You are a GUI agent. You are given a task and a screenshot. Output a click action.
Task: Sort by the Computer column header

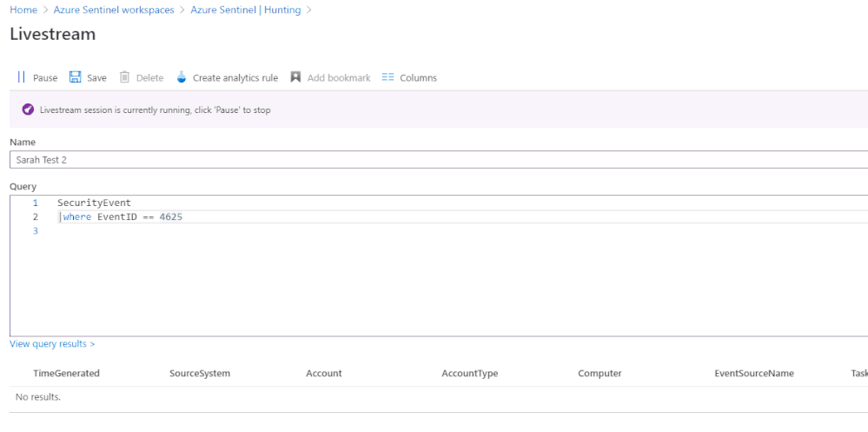click(600, 374)
